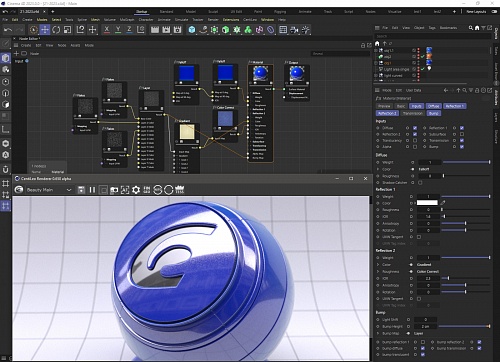Viewport: 500px width, 362px height.
Task: Toggle the X axis lock
Action: pyautogui.click(x=107, y=30)
